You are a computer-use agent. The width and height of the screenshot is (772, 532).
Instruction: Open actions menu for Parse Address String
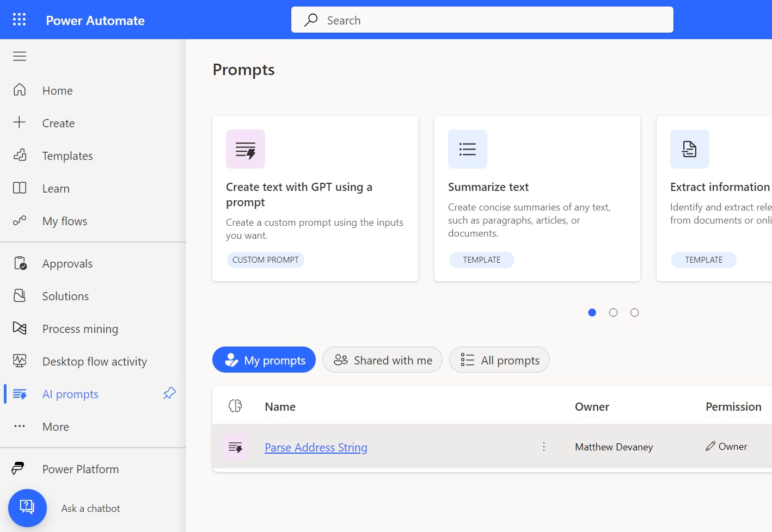pyautogui.click(x=543, y=446)
